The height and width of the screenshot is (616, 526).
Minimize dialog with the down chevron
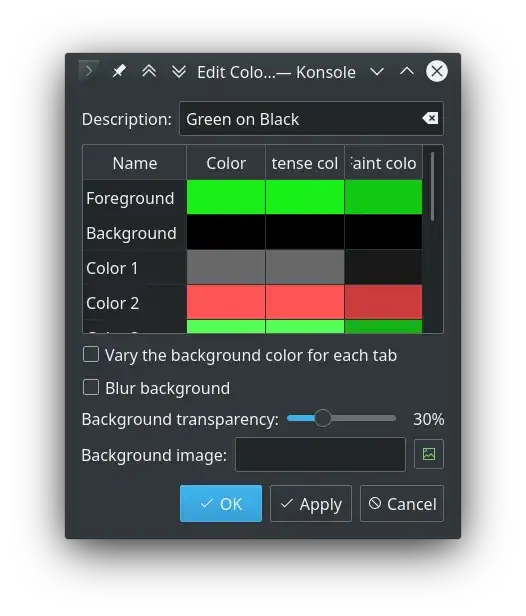[x=377, y=72]
